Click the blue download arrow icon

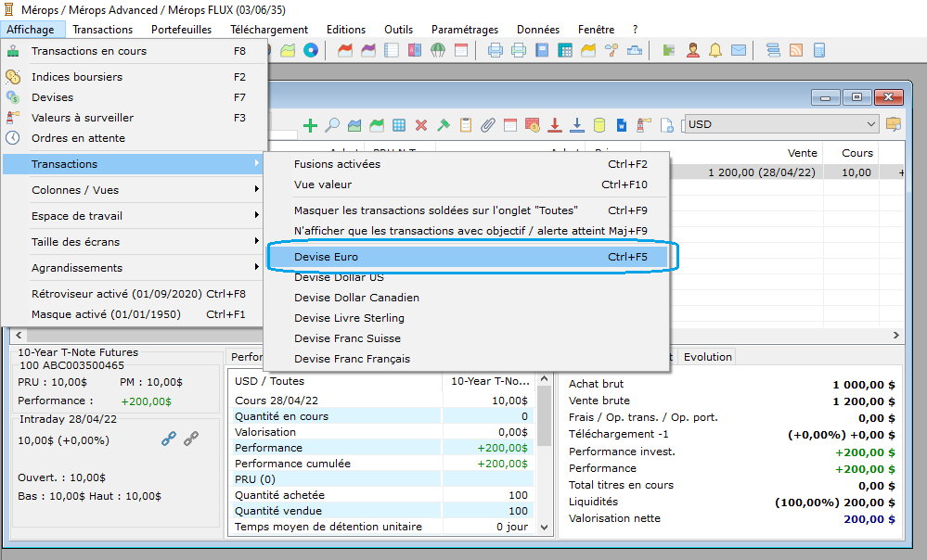[577, 124]
